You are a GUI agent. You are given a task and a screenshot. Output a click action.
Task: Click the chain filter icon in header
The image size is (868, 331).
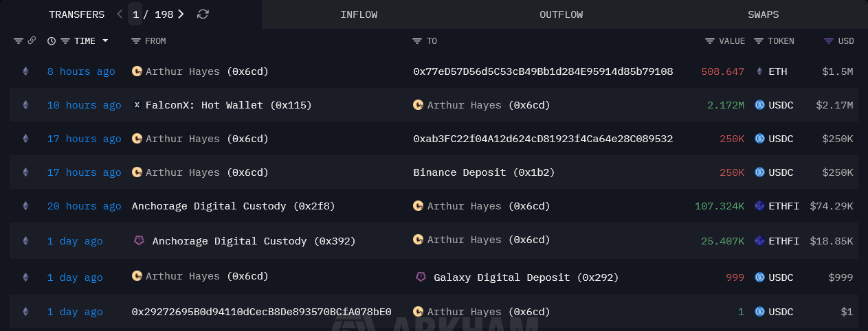click(19, 41)
